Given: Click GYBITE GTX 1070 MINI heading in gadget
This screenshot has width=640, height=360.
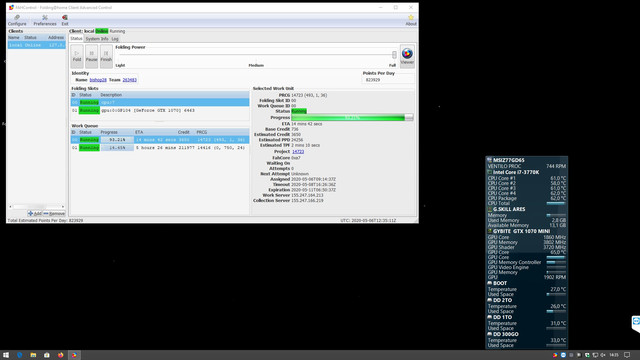Looking at the screenshot, I should coord(521,231).
